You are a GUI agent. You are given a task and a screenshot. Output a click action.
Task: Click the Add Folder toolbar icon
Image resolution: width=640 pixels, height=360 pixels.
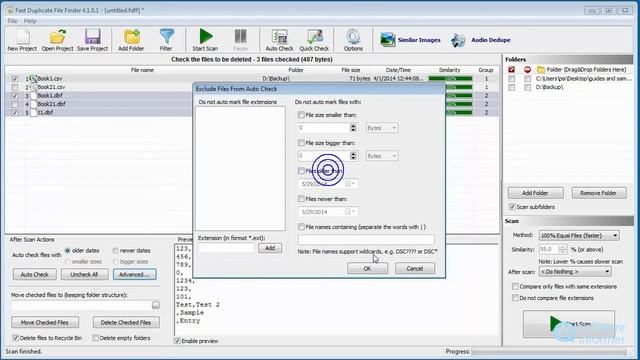pos(131,40)
